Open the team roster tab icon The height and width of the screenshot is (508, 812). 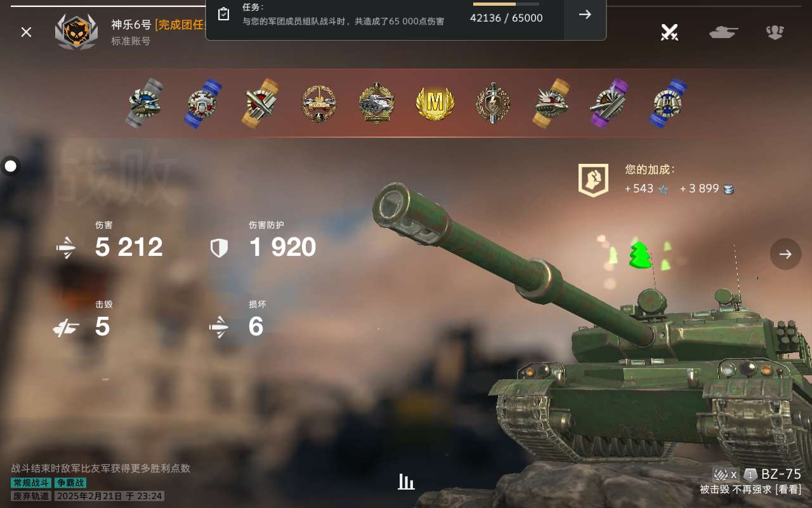pos(775,32)
